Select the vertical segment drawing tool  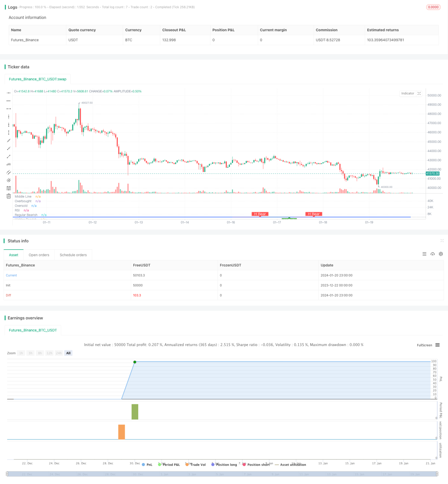pyautogui.click(x=9, y=132)
